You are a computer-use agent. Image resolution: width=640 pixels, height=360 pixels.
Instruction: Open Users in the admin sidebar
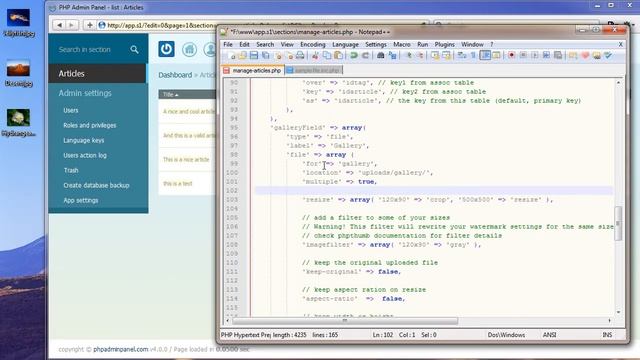[71, 110]
